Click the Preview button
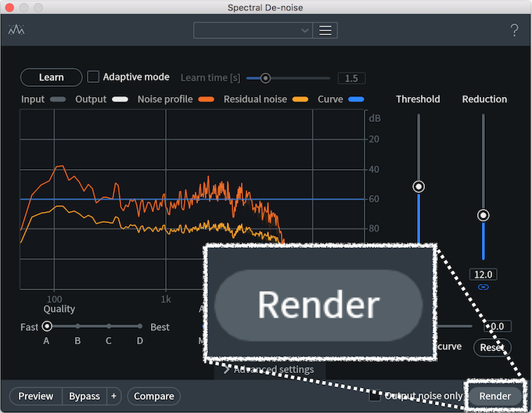The height and width of the screenshot is (413, 532). (x=36, y=396)
